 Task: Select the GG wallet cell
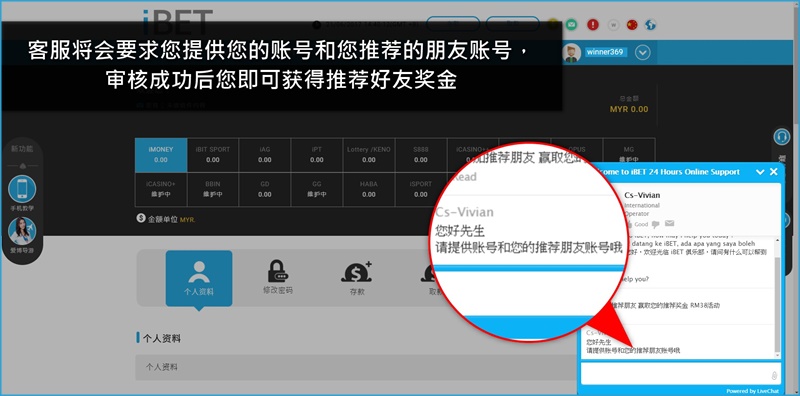pos(317,189)
